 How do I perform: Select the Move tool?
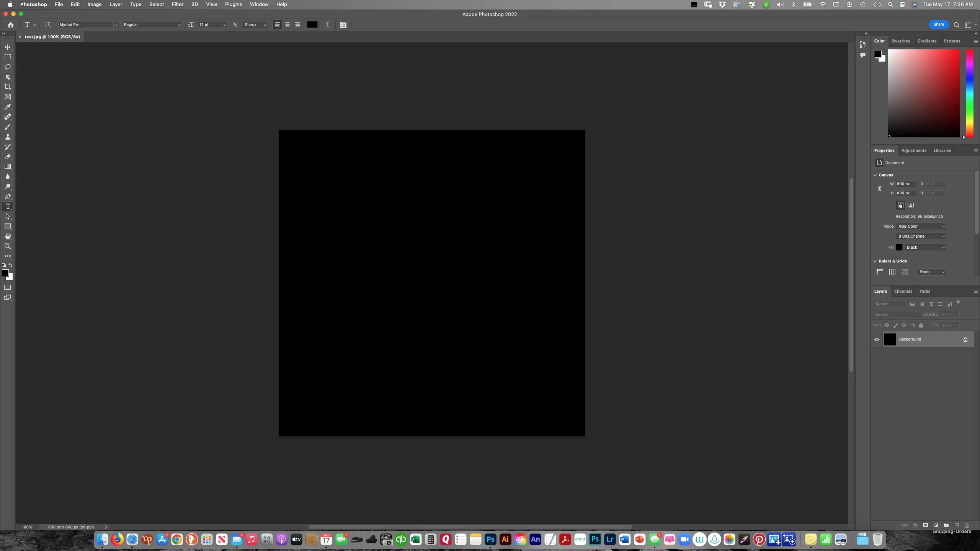[x=8, y=47]
